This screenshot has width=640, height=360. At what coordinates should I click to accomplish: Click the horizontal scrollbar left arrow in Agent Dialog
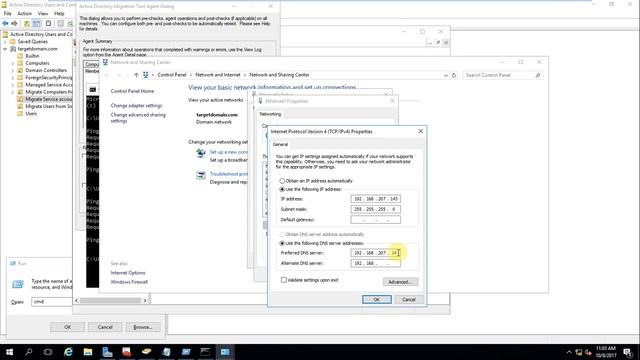point(77,301)
